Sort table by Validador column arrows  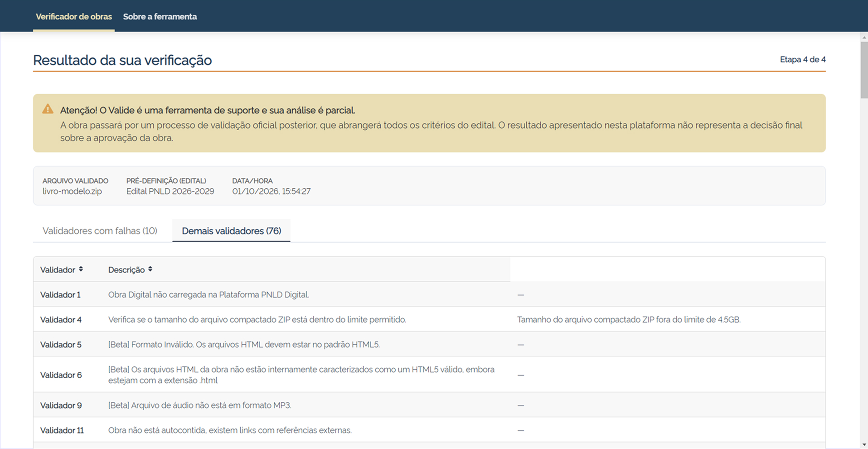click(x=81, y=269)
